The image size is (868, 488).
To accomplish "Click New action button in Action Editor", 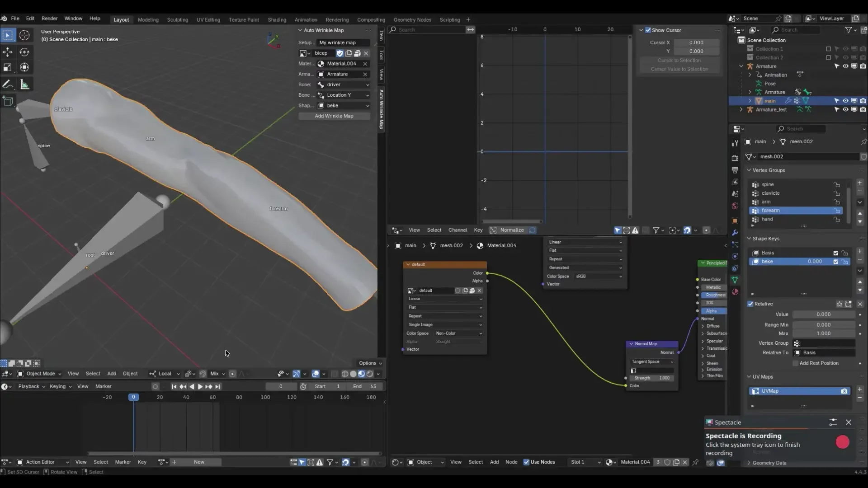I will (x=199, y=462).
